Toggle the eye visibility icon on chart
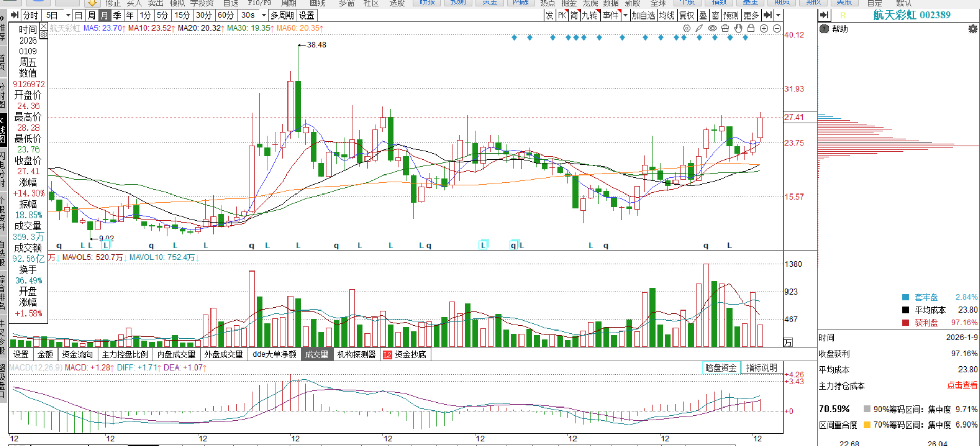 713,29
